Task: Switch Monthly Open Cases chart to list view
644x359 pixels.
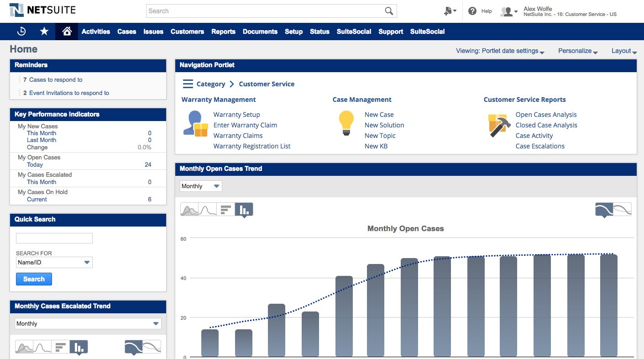Action: tap(225, 208)
